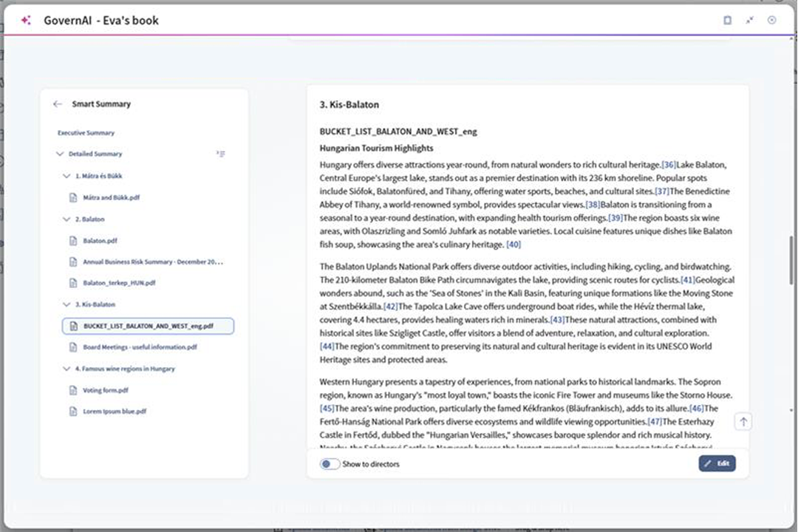
Task: Select the file name Balaton.pdf
Action: tap(100, 240)
